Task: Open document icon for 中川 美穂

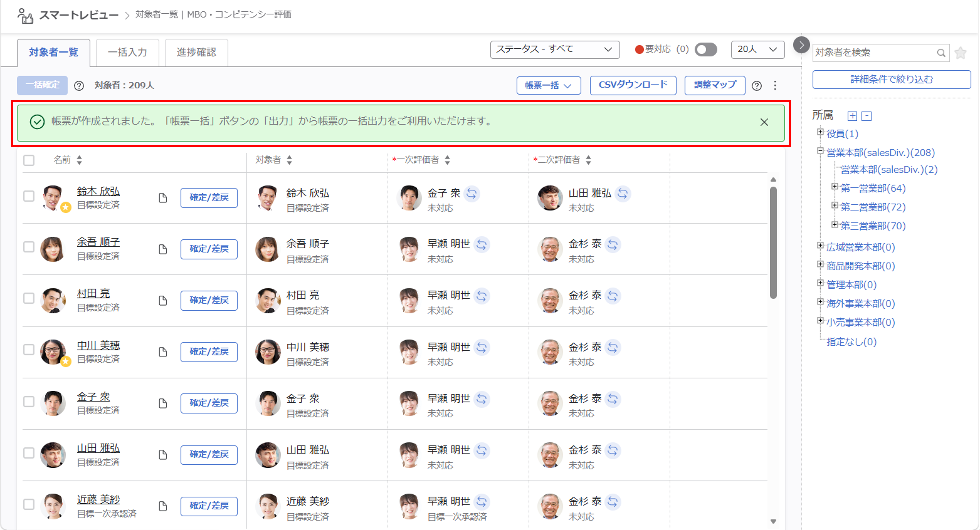Action: point(163,352)
